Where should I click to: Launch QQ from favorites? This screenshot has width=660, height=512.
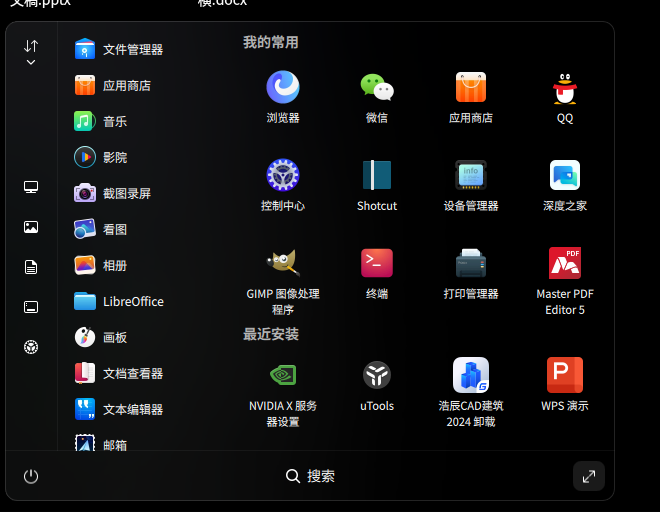tap(564, 97)
